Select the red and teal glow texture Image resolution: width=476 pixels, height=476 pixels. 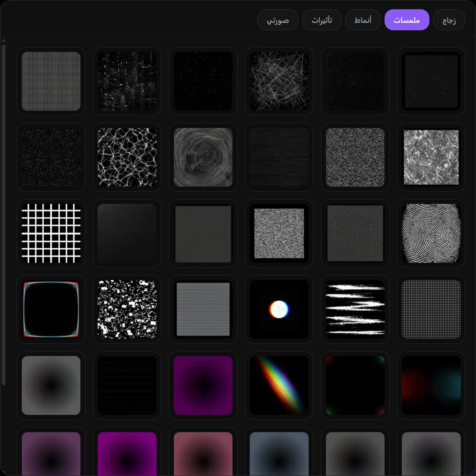pos(431,385)
